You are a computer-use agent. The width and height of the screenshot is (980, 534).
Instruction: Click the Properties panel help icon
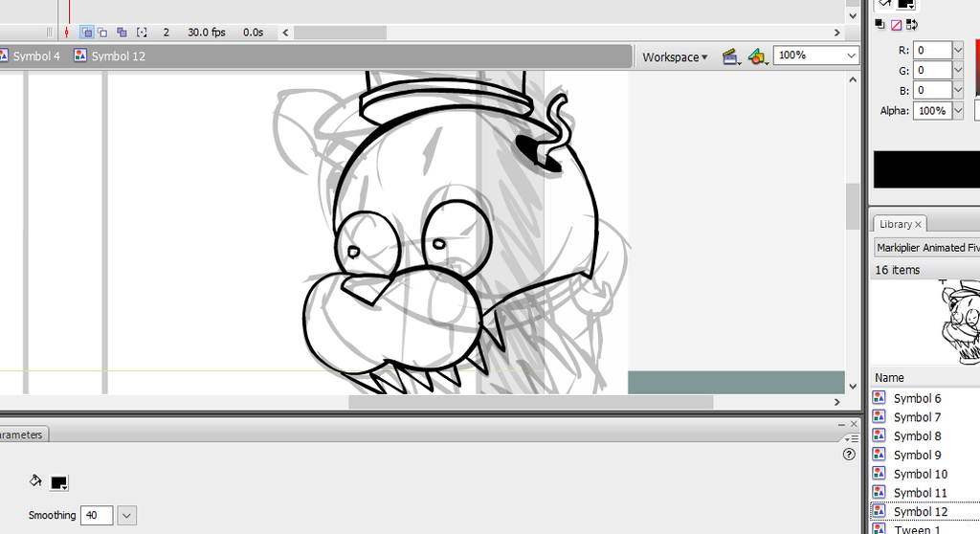[x=849, y=454]
